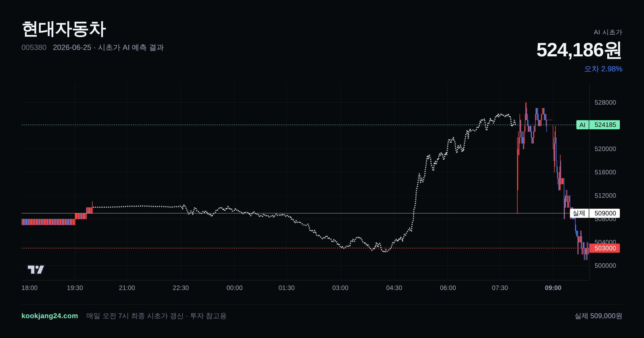Click the 19:30 time axis label
The width and height of the screenshot is (644, 338).
click(x=75, y=288)
